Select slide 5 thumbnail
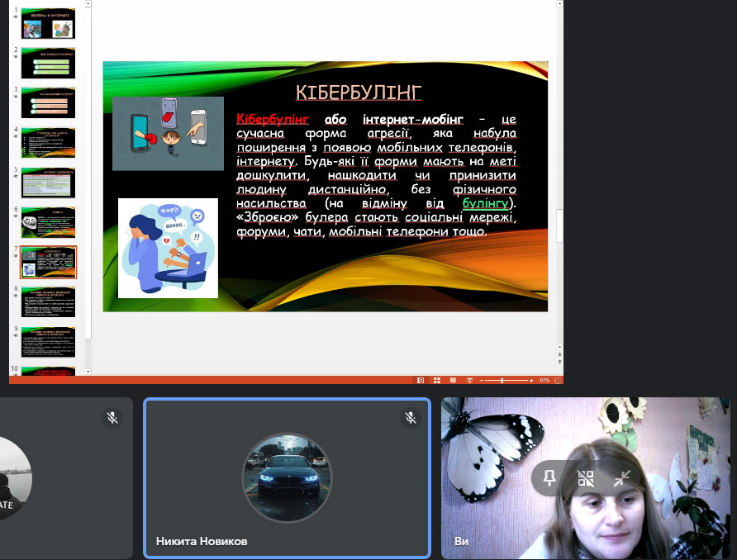Viewport: 737px width, 560px height. pyautogui.click(x=48, y=183)
